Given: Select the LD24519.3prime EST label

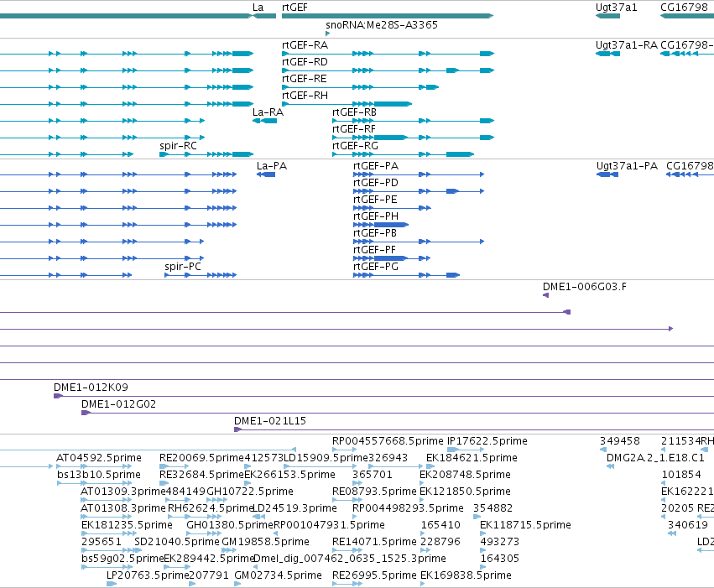Looking at the screenshot, I should [294, 508].
